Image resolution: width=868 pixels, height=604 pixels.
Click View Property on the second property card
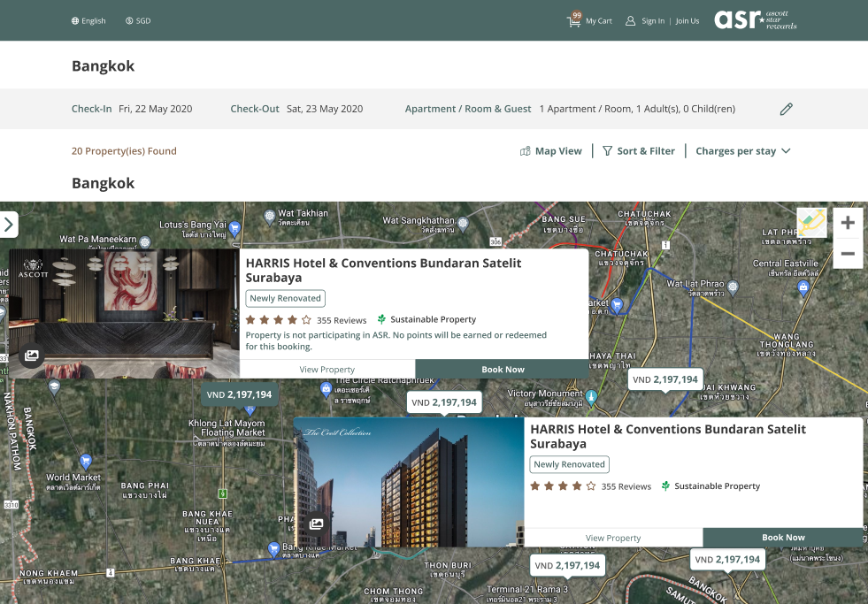(613, 538)
